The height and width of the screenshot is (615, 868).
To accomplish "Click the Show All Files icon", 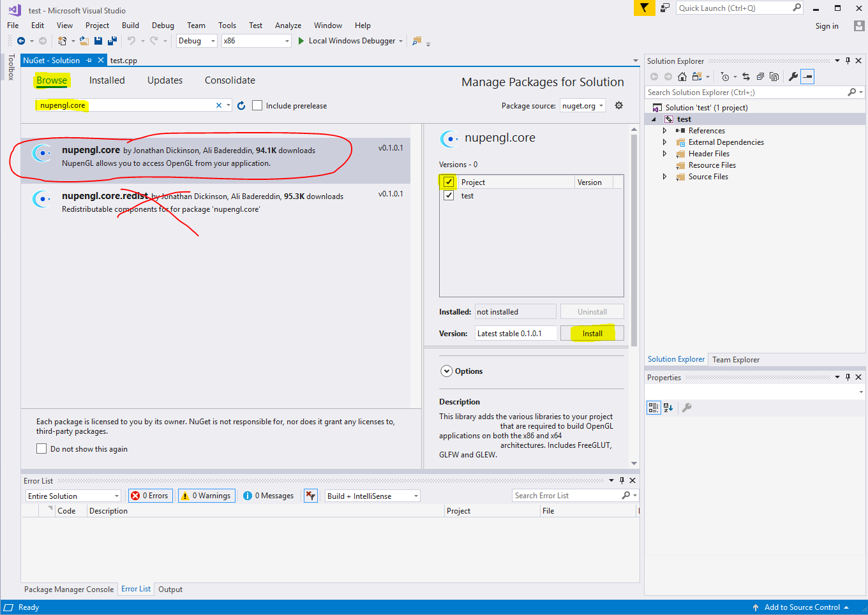I will click(x=774, y=77).
